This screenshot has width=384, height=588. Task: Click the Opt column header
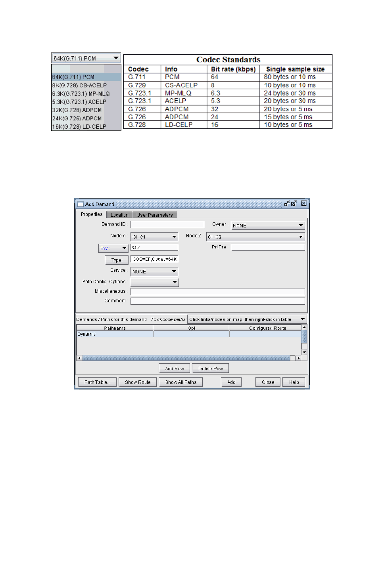191,328
